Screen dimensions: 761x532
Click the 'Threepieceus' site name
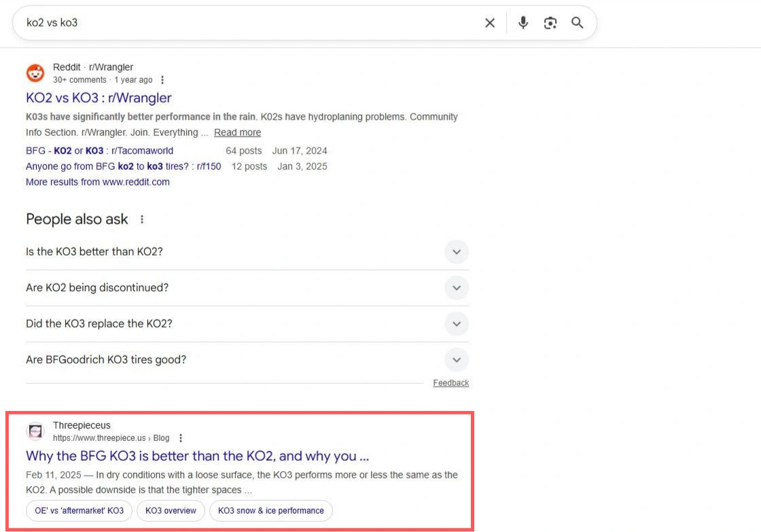(x=82, y=425)
